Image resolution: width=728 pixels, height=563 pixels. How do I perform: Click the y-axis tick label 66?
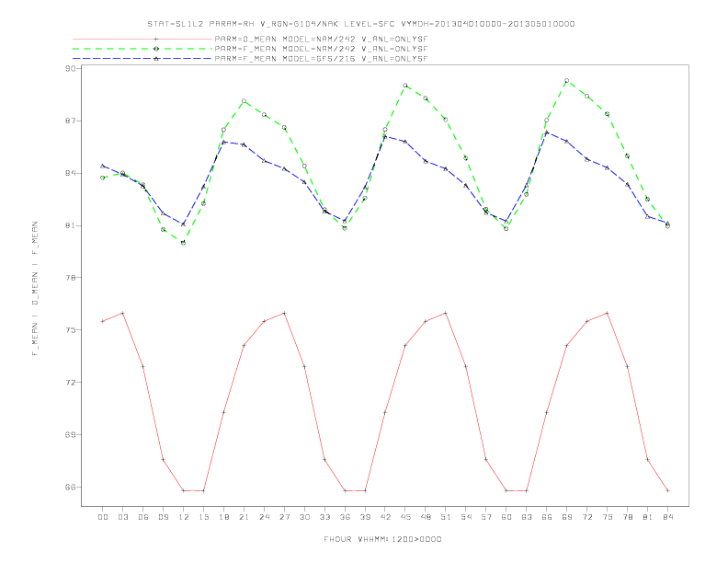coord(72,488)
